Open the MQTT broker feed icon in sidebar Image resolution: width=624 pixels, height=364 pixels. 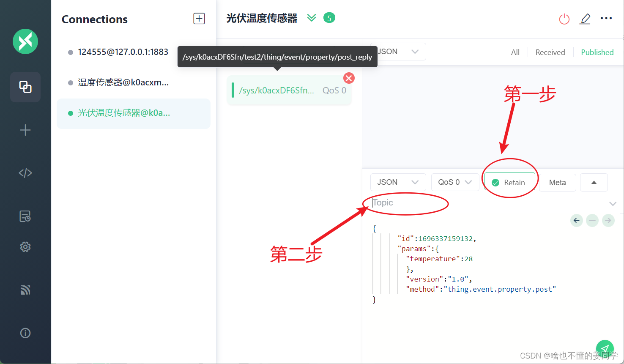25,290
